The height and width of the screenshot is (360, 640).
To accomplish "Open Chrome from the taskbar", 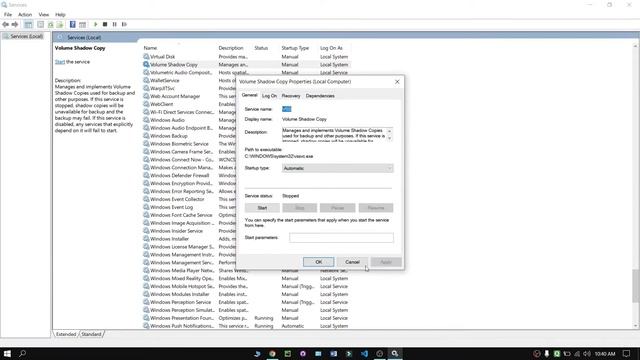I will tap(272, 353).
